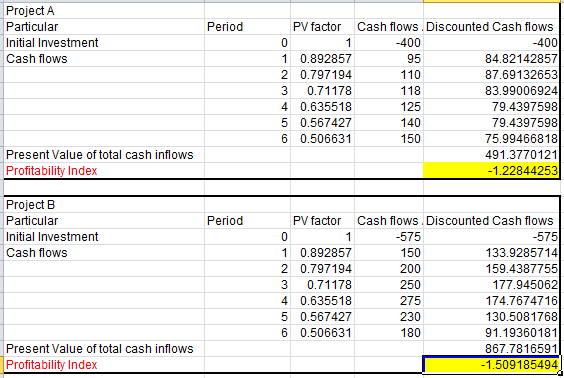Select the 'Project A' title cell
The height and width of the screenshot is (378, 564).
(x=104, y=11)
